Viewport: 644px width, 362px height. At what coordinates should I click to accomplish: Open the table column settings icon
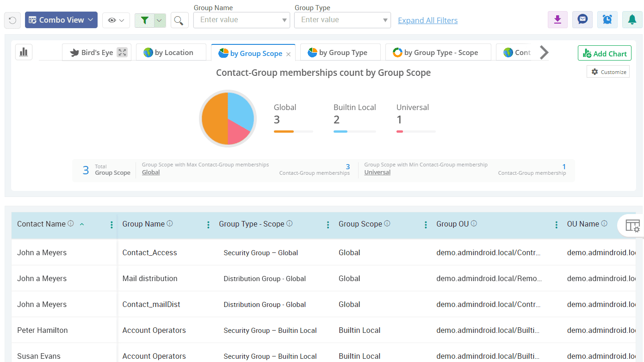pos(632,226)
